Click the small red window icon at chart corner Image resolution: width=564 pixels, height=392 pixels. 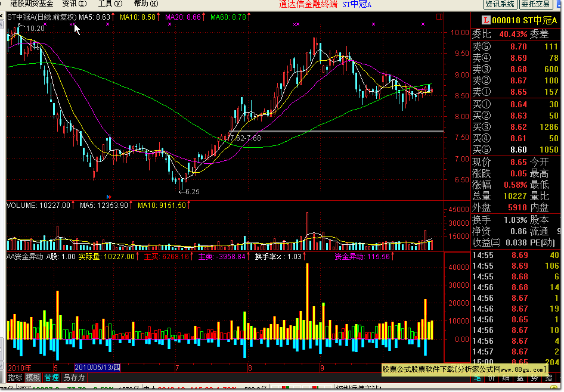pos(439,17)
